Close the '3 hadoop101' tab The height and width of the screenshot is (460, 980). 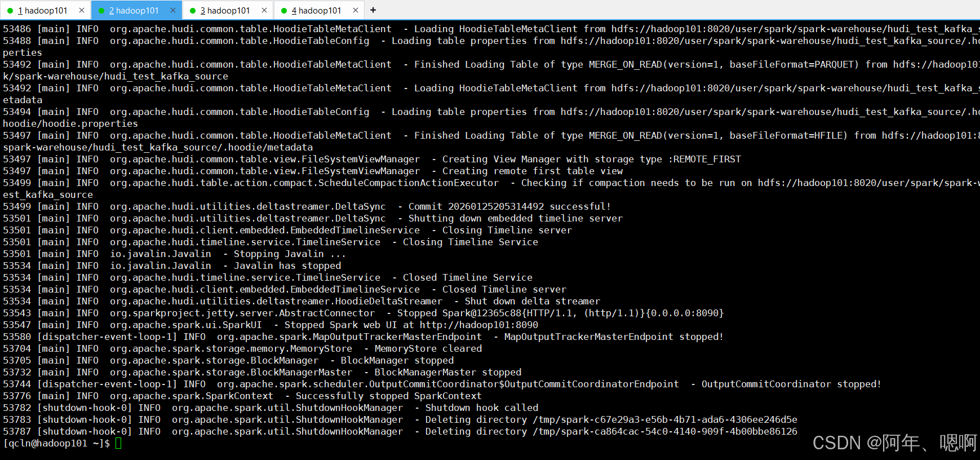[x=264, y=10]
